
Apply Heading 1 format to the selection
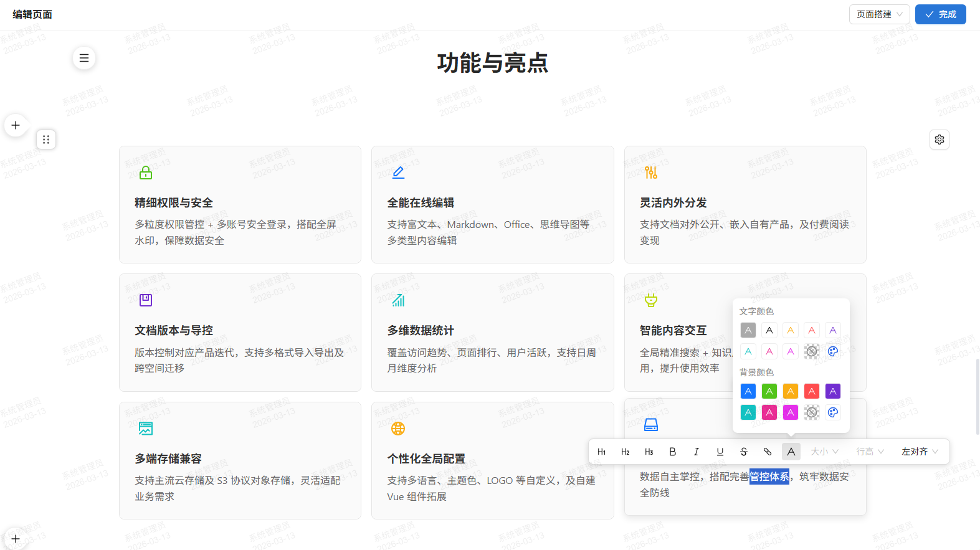[x=602, y=452]
